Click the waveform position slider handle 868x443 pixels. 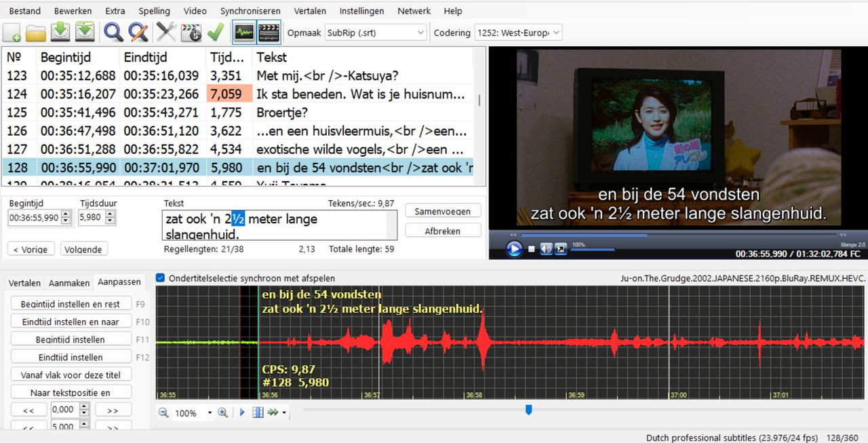coord(529,409)
